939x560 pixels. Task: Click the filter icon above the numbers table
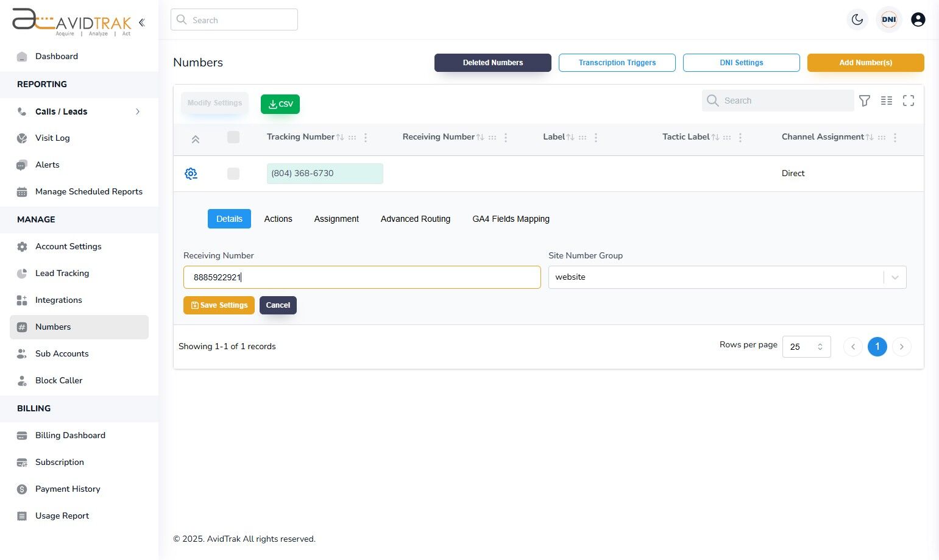pos(865,101)
